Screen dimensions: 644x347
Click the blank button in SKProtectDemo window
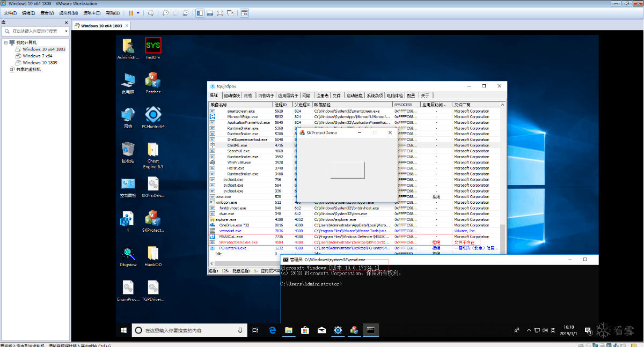pyautogui.click(x=347, y=169)
